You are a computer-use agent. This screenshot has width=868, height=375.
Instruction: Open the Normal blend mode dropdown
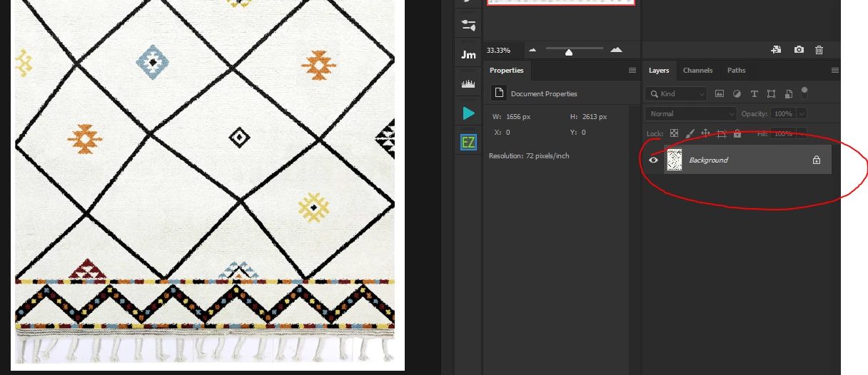pos(691,113)
